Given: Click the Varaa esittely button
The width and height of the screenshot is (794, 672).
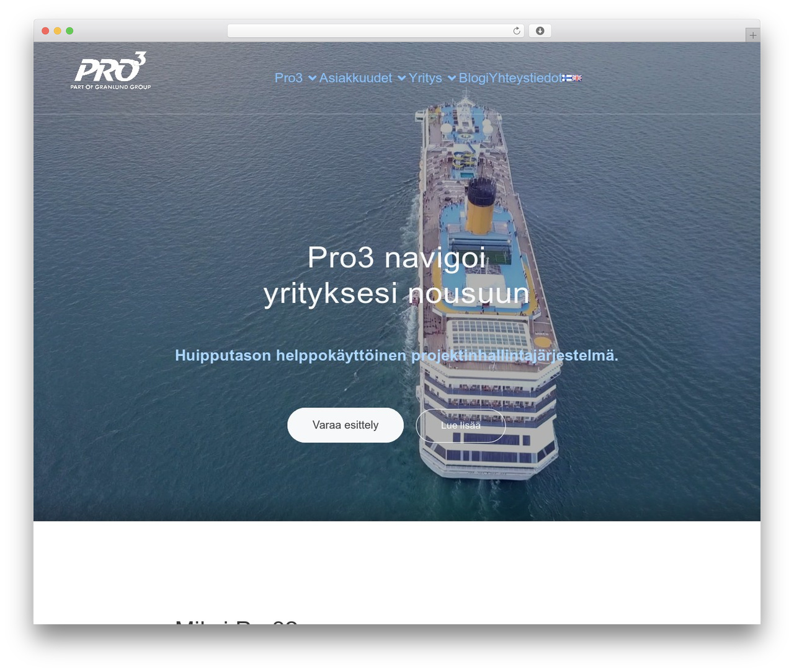Looking at the screenshot, I should click(346, 425).
